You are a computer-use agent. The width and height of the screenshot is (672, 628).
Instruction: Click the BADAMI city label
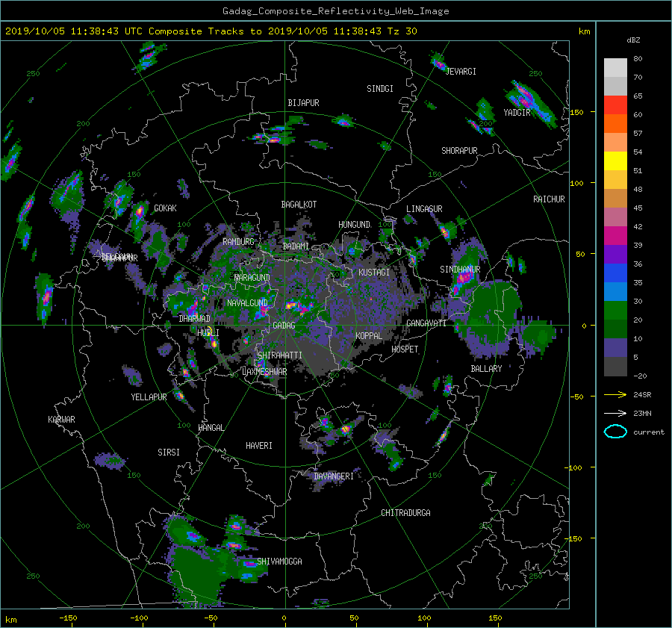296,246
